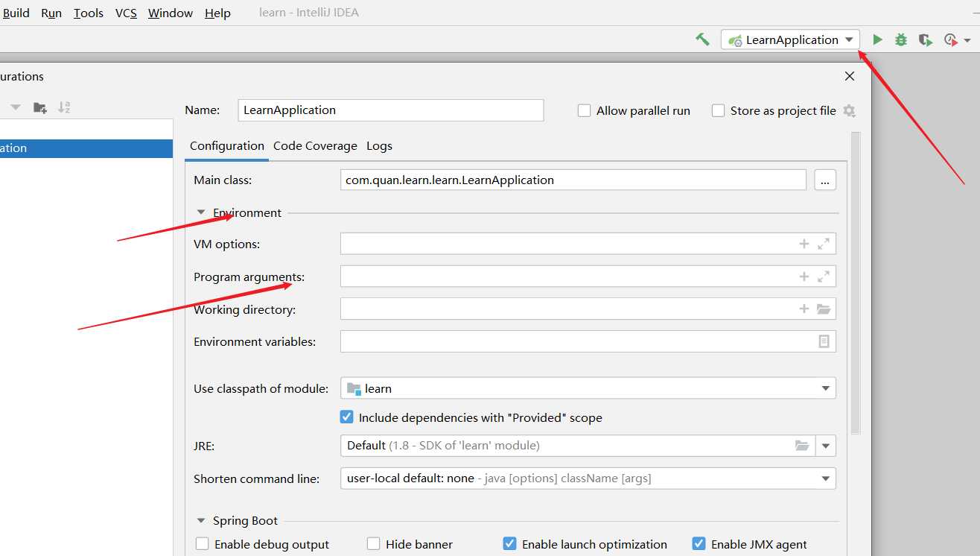The image size is (980, 556).
Task: Expand Program arguments field editor
Action: (x=824, y=277)
